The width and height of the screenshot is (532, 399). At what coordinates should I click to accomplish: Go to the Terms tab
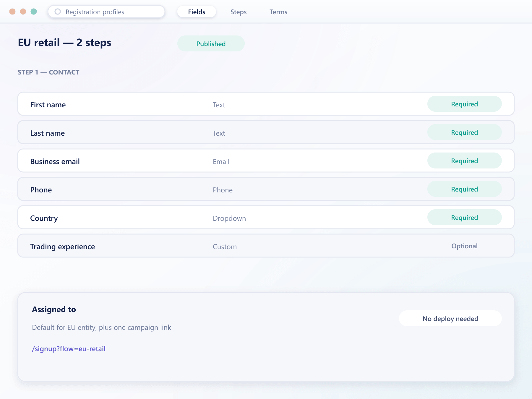coord(278,12)
